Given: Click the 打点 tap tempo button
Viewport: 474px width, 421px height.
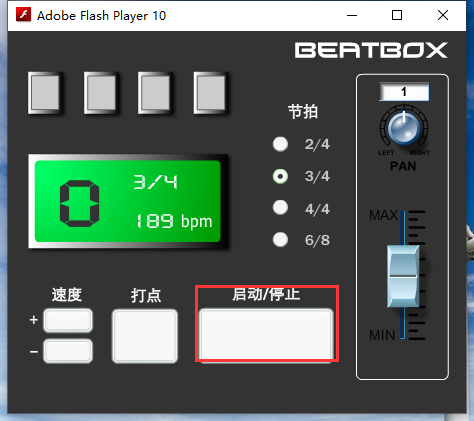Looking at the screenshot, I should point(145,336).
